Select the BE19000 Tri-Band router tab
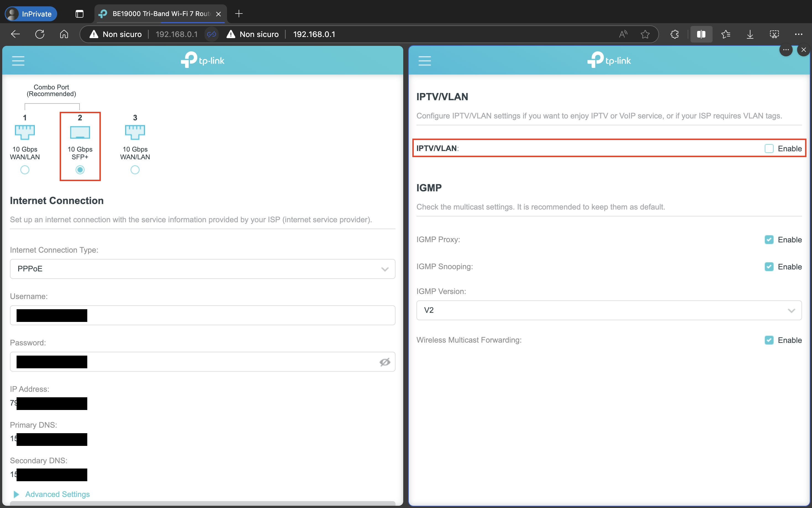Viewport: 812px width, 508px height. click(161, 14)
